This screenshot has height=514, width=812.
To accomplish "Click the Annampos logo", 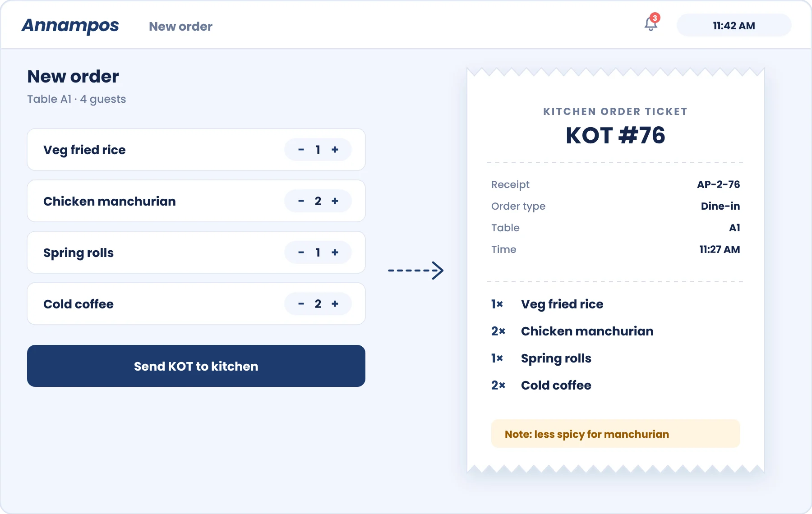I will click(x=70, y=26).
